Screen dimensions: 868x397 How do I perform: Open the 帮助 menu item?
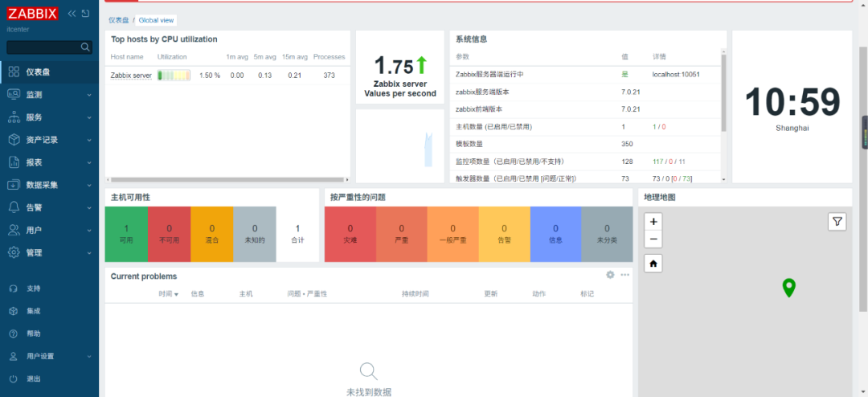[x=49, y=334]
